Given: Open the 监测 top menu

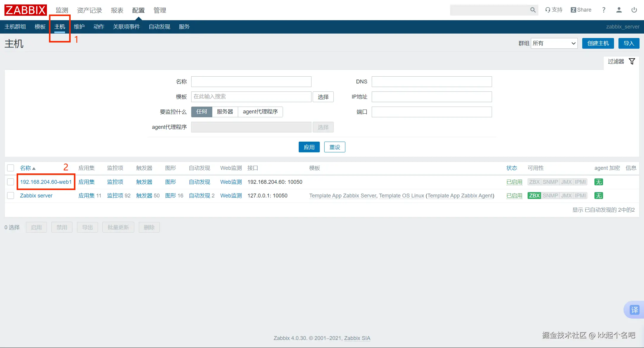Looking at the screenshot, I should (62, 10).
